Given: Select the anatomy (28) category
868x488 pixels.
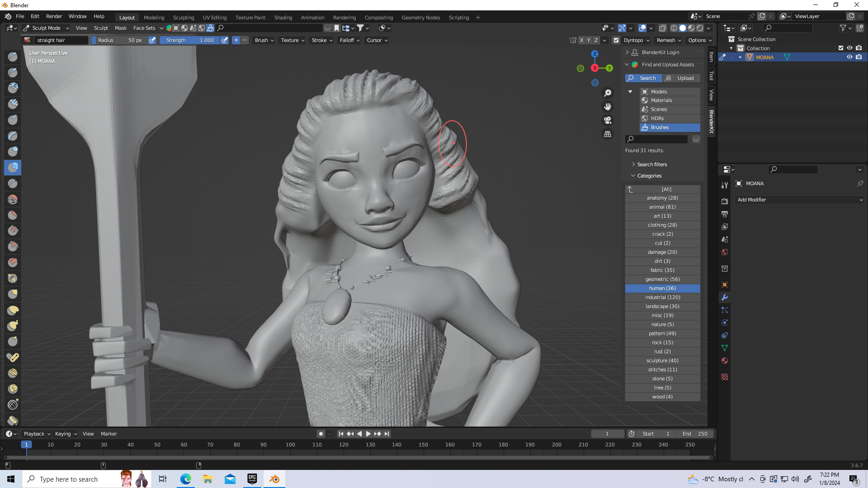Looking at the screenshot, I should (x=662, y=198).
